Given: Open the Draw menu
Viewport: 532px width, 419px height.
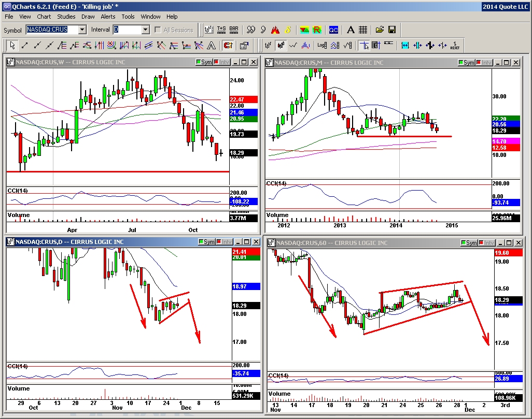Looking at the screenshot, I should point(88,16).
